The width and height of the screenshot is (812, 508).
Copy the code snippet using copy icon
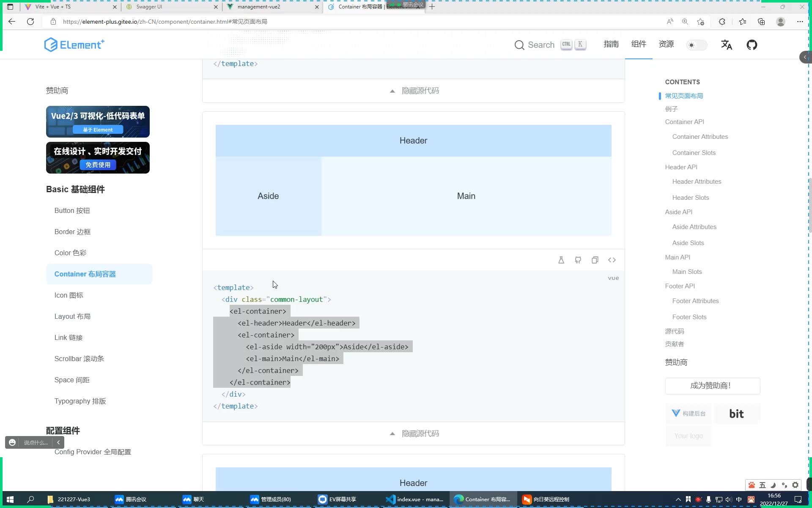(595, 260)
